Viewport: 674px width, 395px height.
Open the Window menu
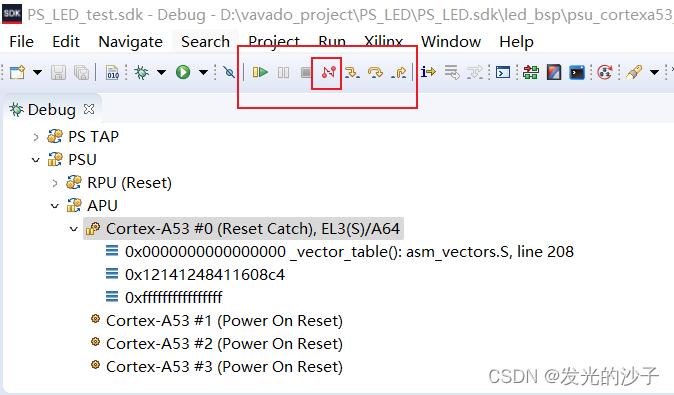point(450,42)
